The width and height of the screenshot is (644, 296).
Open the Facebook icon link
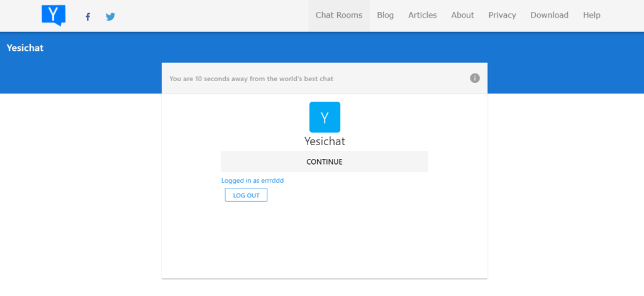point(87,17)
